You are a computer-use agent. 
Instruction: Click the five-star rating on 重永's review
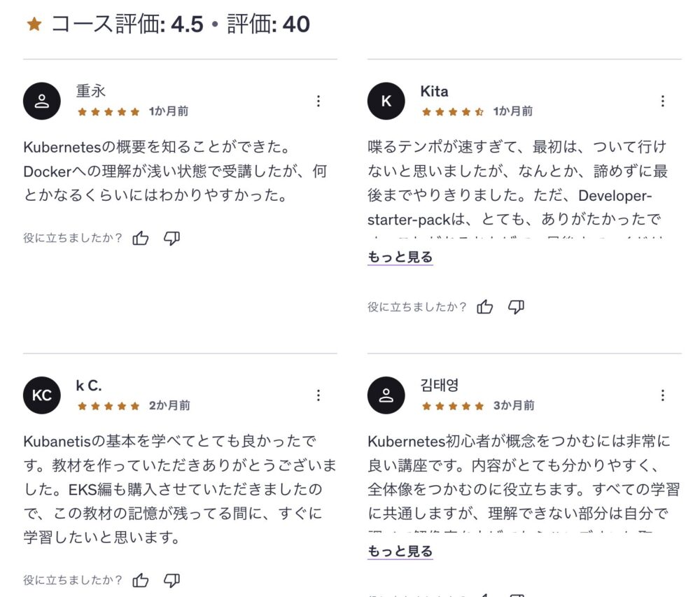tap(108, 111)
